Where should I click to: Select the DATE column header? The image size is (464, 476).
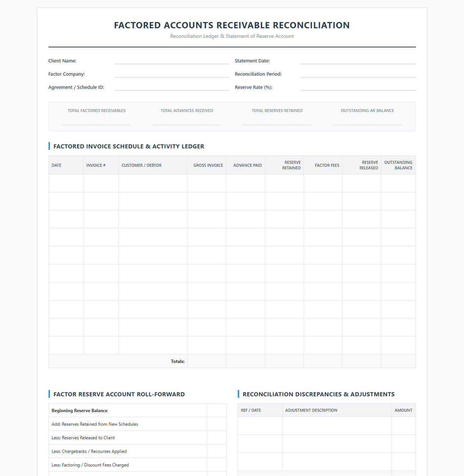click(x=66, y=165)
